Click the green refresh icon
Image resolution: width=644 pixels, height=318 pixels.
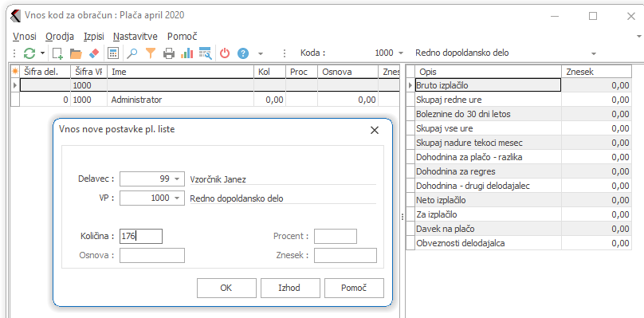pos(29,53)
